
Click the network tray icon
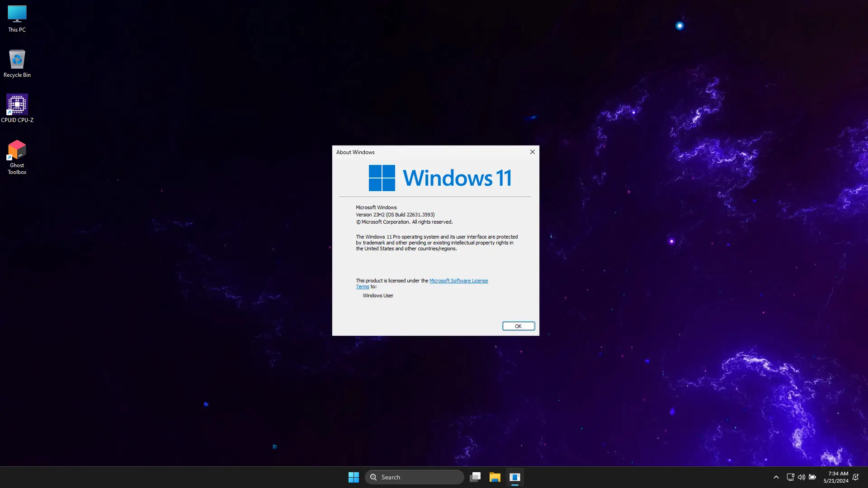click(x=790, y=477)
